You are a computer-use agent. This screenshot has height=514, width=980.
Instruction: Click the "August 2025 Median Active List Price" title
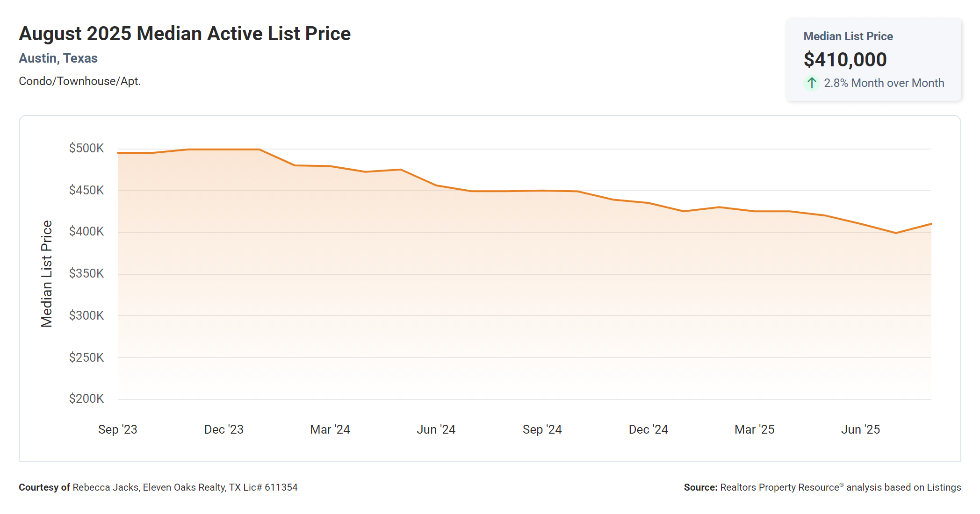(x=185, y=34)
